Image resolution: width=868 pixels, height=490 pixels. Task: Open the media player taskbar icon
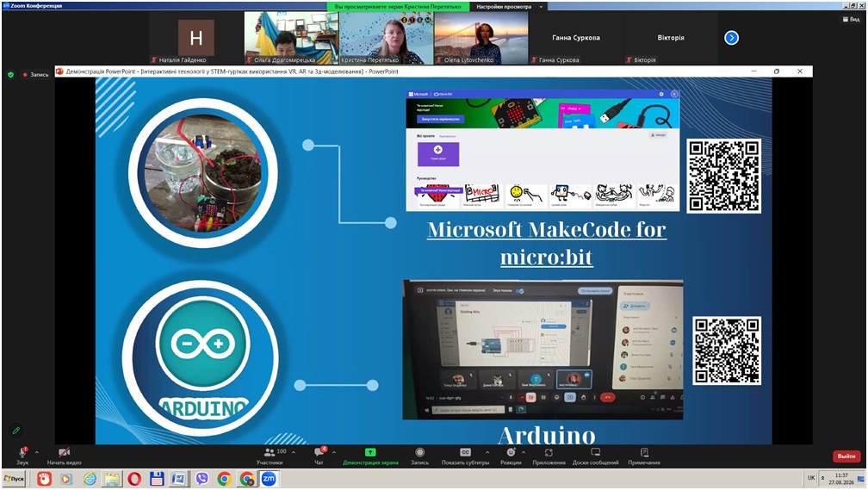(66, 478)
